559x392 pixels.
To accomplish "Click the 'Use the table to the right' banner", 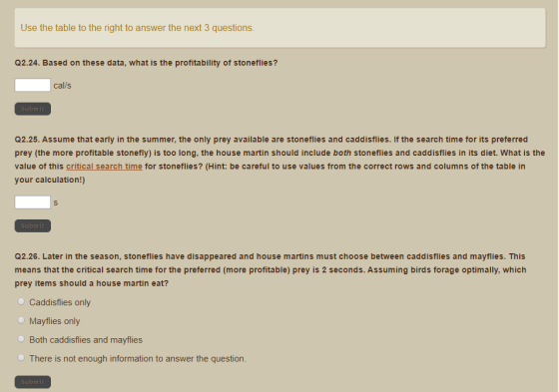I will [x=279, y=28].
